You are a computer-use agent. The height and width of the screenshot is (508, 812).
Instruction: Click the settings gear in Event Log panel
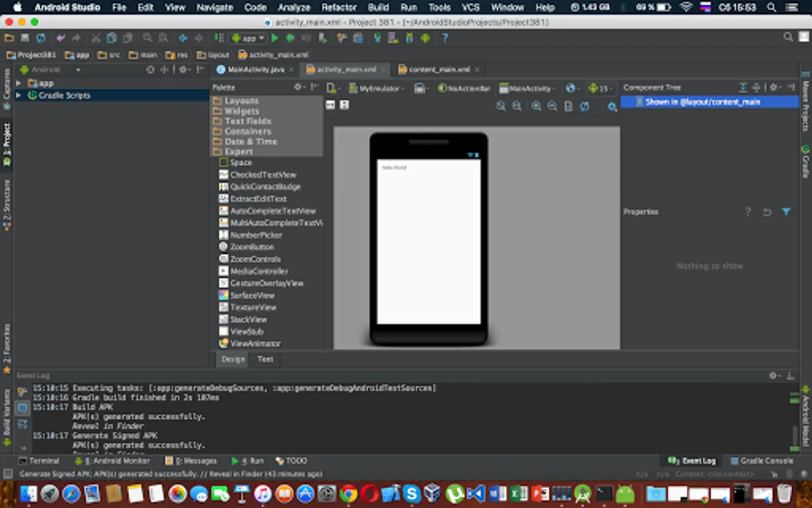[x=773, y=375]
